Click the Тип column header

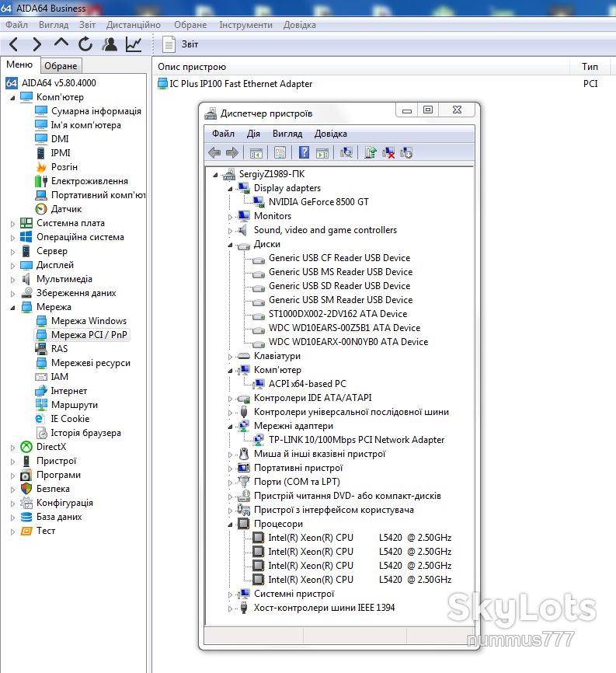[x=590, y=67]
